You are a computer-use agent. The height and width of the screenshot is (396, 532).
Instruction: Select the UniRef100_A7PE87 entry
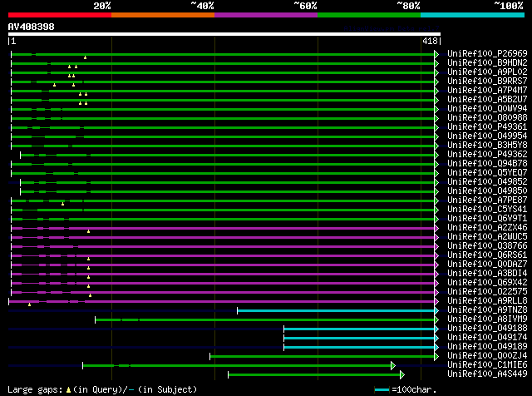pyautogui.click(x=487, y=200)
